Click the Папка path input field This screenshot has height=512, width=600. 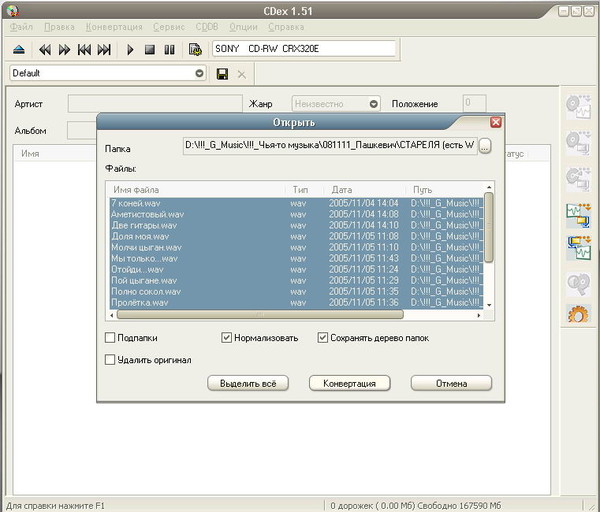coord(330,145)
